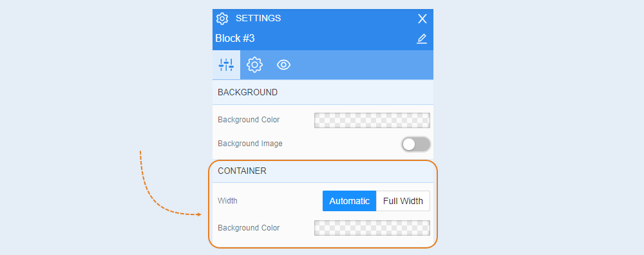Screen dimensions: 644x255
Task: Open the eye visibility tab
Action: [284, 65]
